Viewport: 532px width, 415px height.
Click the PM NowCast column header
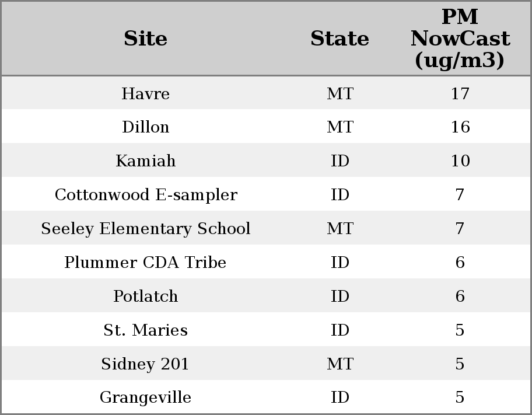point(460,39)
